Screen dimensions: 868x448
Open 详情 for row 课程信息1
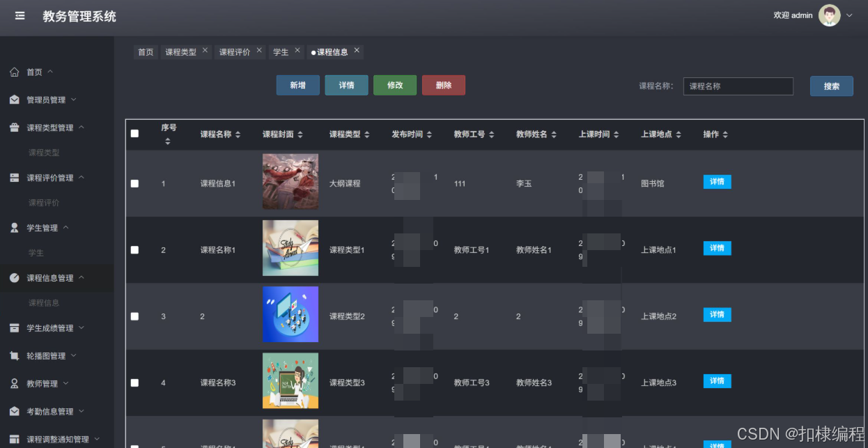click(717, 182)
